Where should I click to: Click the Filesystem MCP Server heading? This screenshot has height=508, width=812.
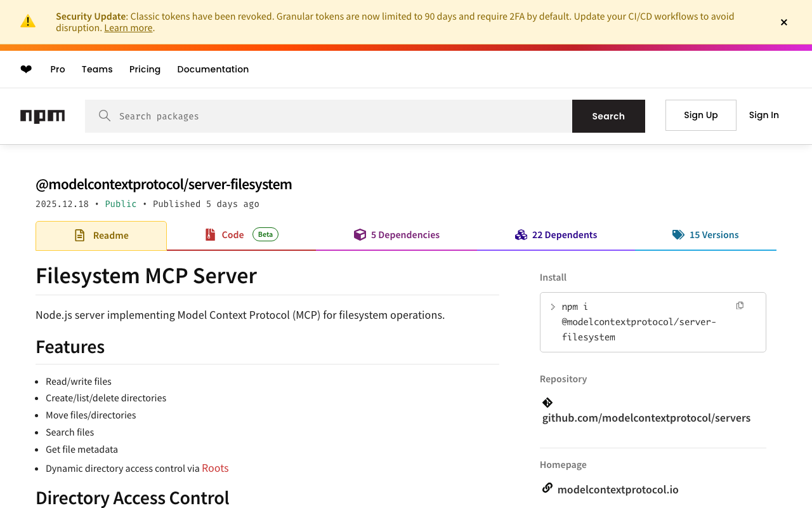pyautogui.click(x=146, y=276)
